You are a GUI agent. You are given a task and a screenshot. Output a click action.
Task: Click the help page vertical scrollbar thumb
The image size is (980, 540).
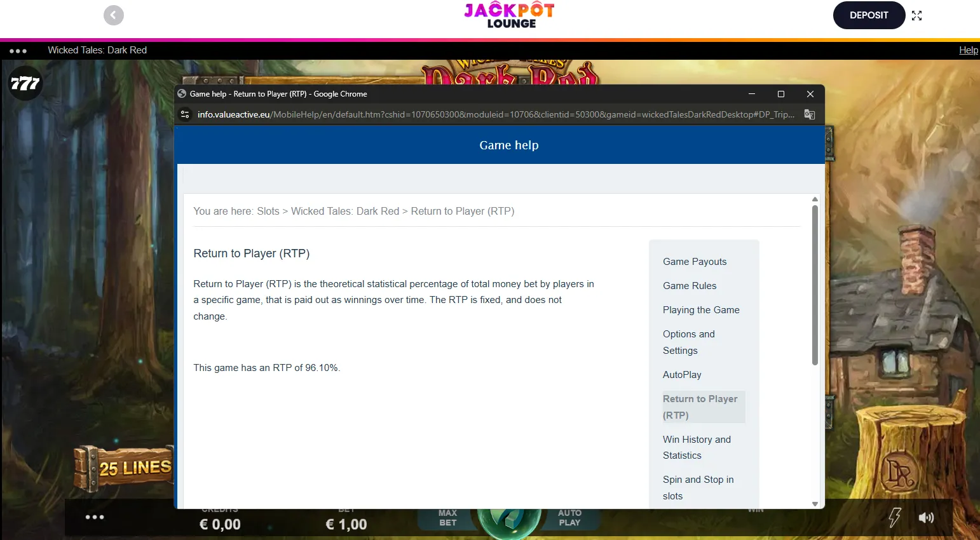[x=815, y=285]
